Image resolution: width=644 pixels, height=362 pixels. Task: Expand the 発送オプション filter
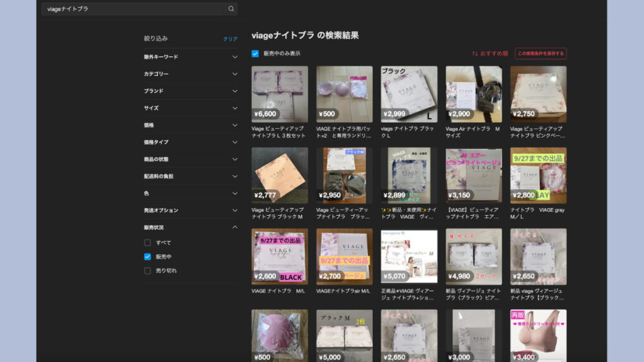click(x=191, y=210)
